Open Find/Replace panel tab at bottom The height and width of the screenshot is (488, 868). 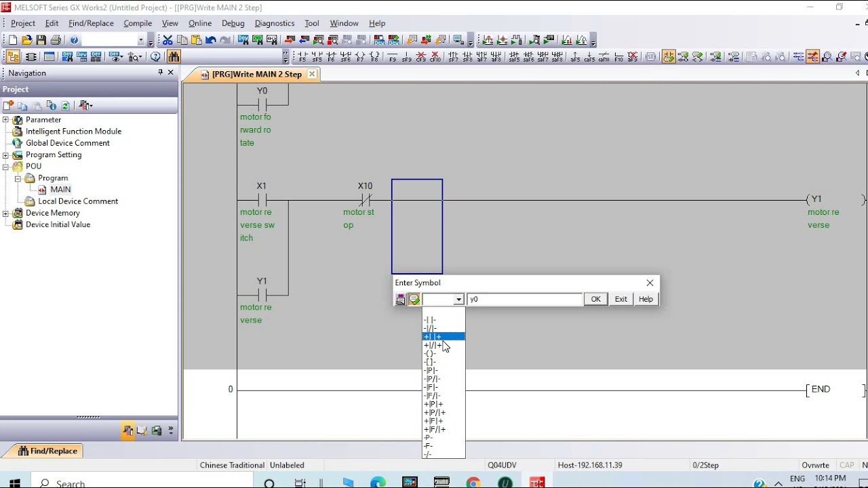click(x=47, y=451)
